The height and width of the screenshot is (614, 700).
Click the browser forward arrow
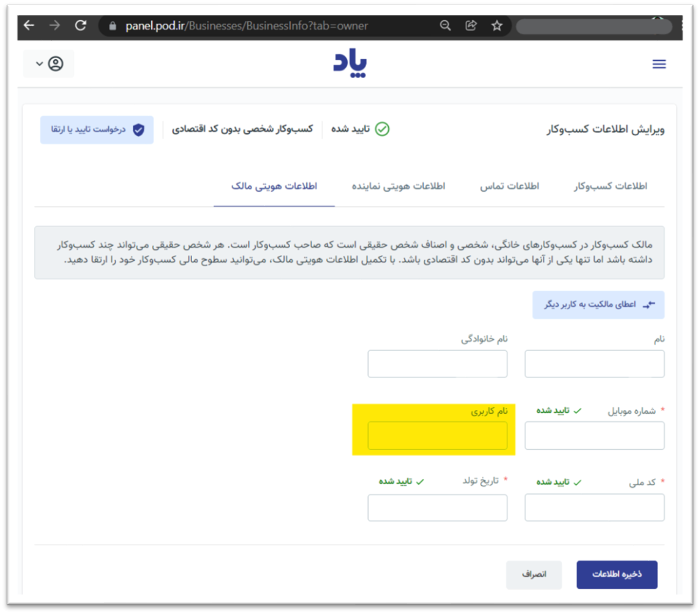54,25
